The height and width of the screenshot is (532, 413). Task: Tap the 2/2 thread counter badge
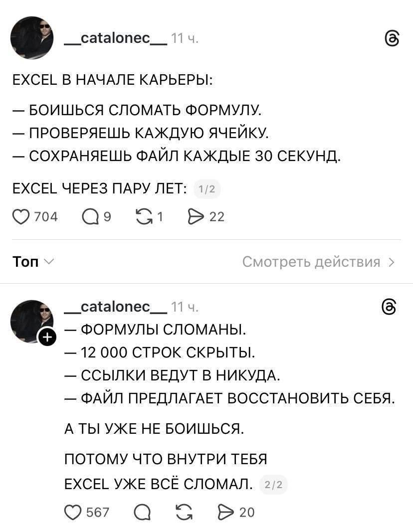click(273, 485)
